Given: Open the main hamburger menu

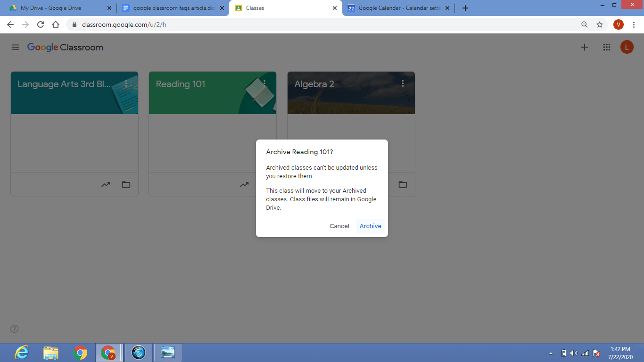Looking at the screenshot, I should (x=16, y=47).
